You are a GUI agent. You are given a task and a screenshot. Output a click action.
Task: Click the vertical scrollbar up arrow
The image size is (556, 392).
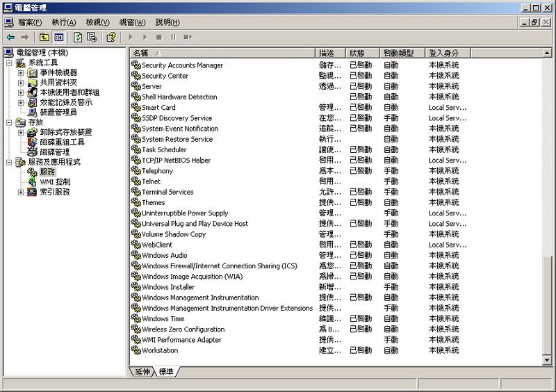coord(548,53)
